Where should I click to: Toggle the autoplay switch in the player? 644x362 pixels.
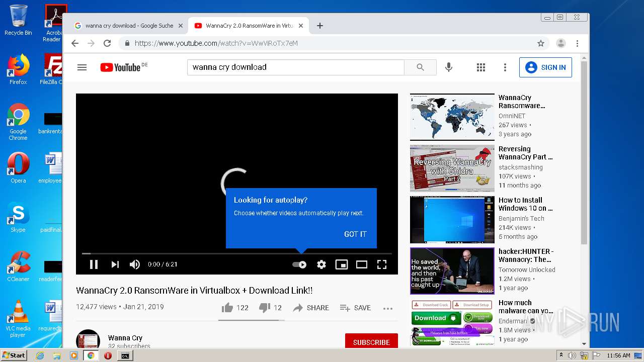[299, 264]
